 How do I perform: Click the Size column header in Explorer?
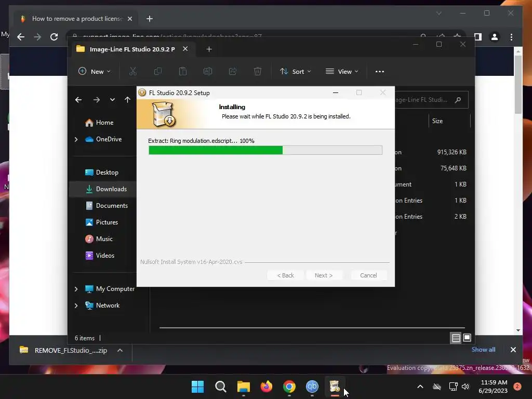click(x=449, y=121)
